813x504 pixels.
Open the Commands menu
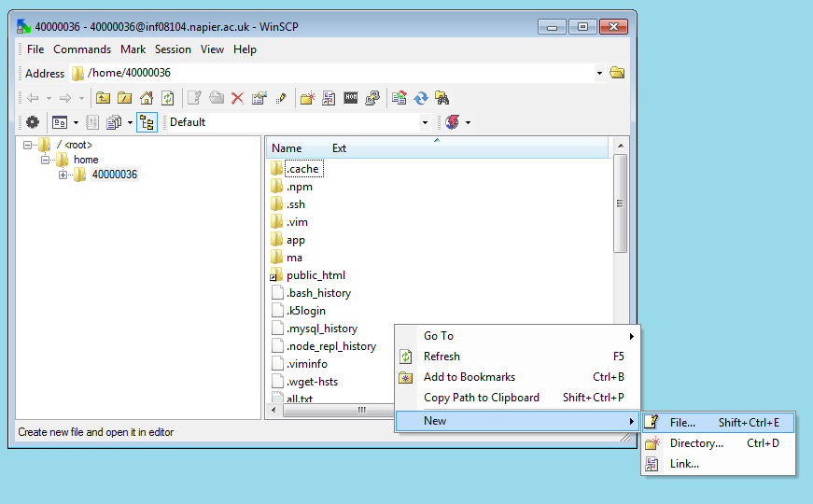82,49
